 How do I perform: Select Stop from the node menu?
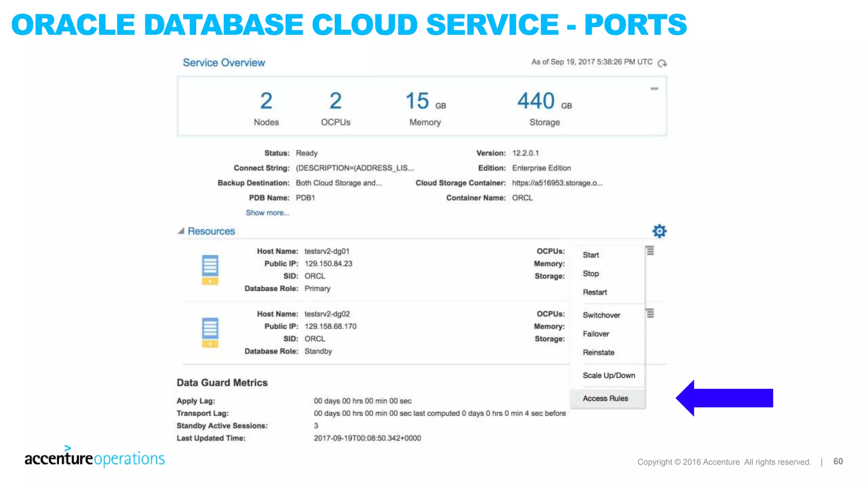tap(591, 274)
